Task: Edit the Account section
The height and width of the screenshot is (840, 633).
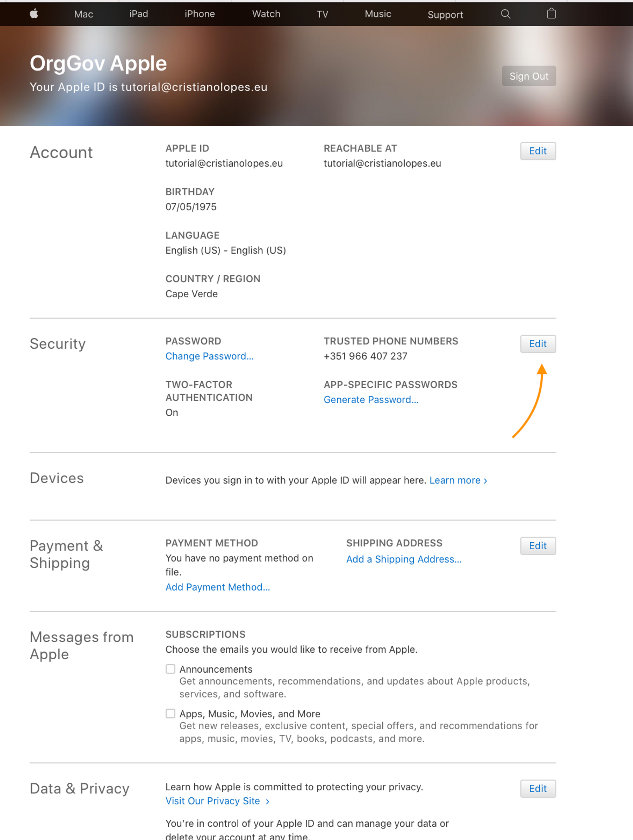Action: pyautogui.click(x=538, y=151)
